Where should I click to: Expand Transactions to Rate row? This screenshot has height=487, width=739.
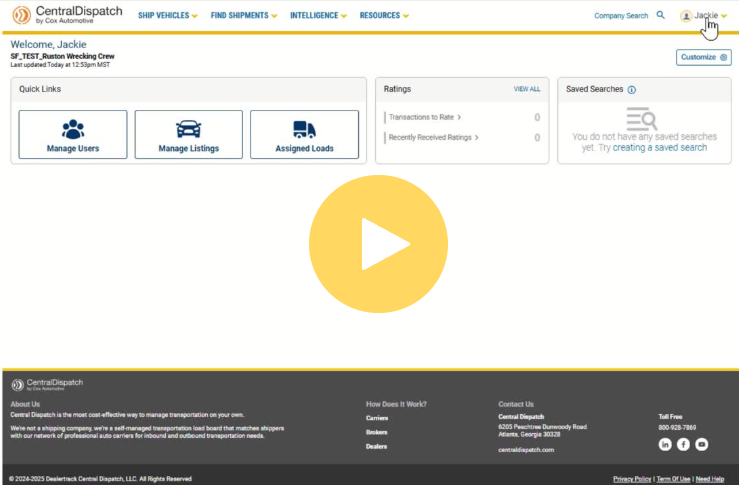pyautogui.click(x=425, y=117)
